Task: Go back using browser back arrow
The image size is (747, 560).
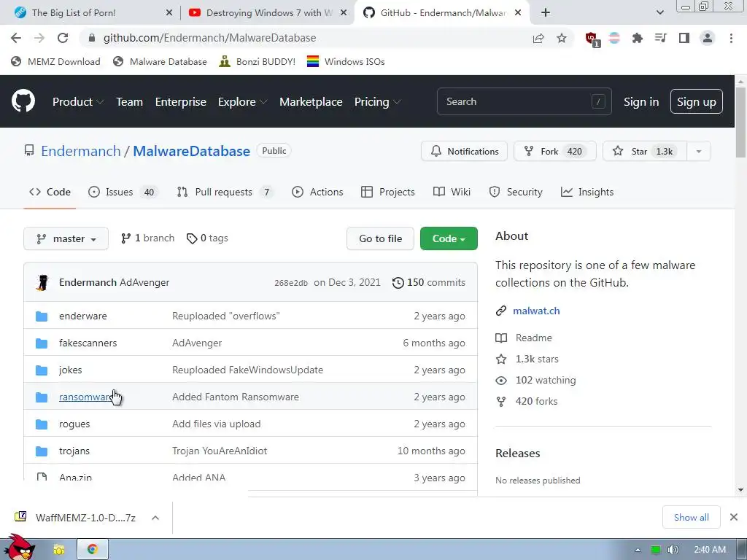Action: (16, 38)
